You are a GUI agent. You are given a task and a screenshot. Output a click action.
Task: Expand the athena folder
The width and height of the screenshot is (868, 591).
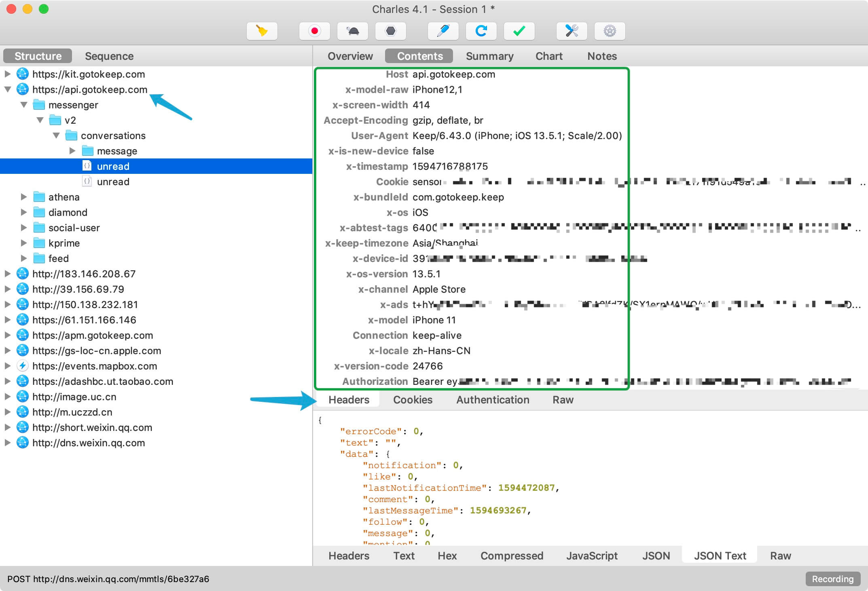click(24, 197)
